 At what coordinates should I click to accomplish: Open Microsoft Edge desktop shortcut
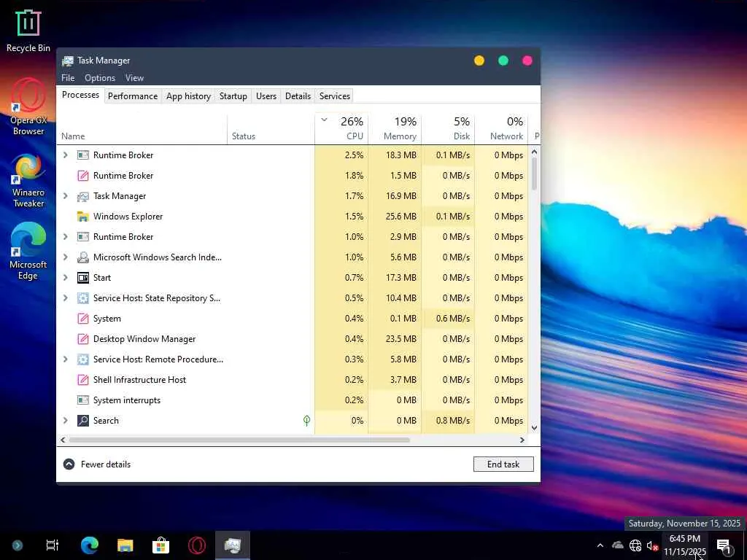coord(28,252)
